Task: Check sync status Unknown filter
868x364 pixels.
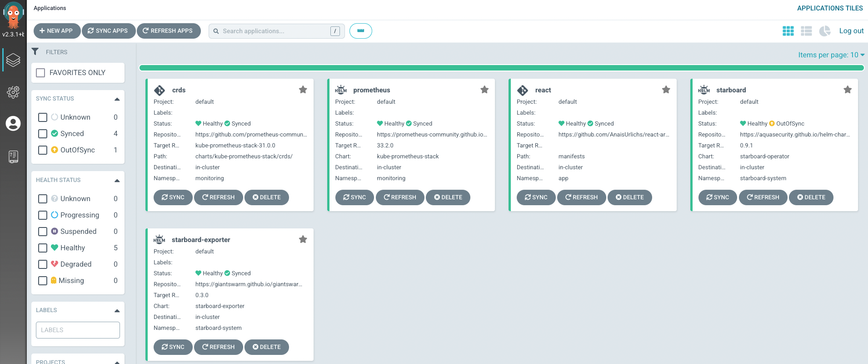Action: [43, 117]
